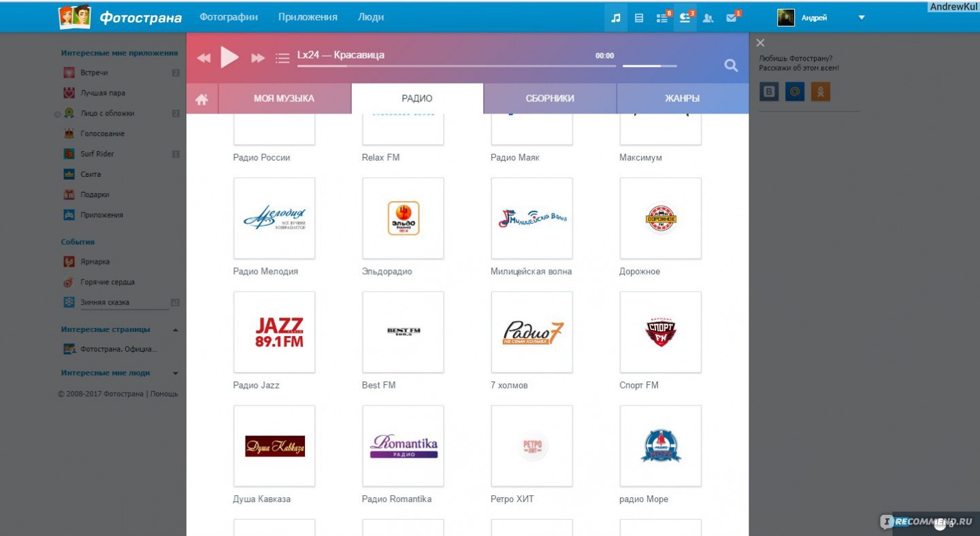Viewport: 980px width, 536px height.
Task: Select Душа Кавказа station logo
Action: (x=274, y=446)
